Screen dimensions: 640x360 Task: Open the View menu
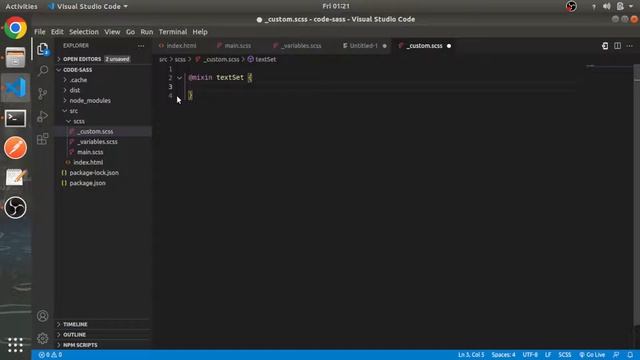112,32
